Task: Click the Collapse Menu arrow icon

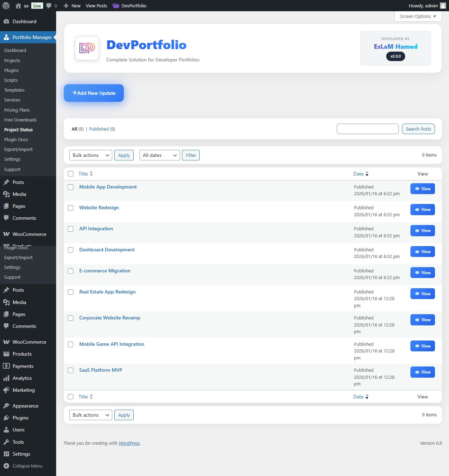Action: pos(6,466)
